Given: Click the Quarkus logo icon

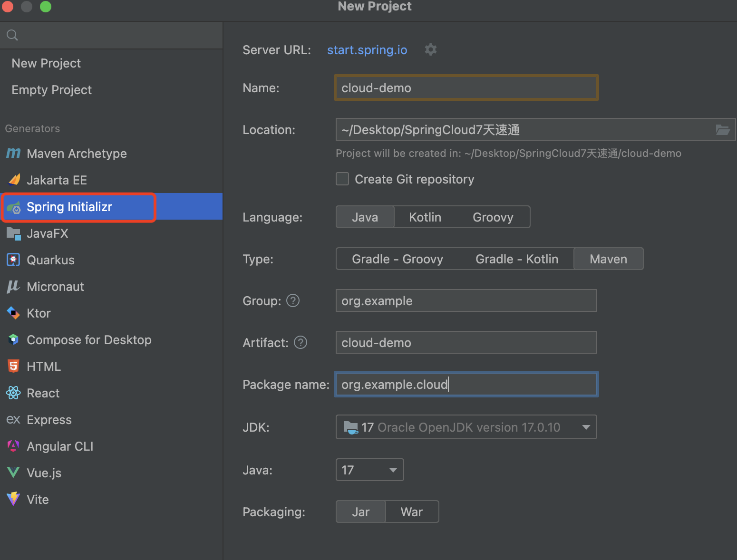Looking at the screenshot, I should pos(13,260).
